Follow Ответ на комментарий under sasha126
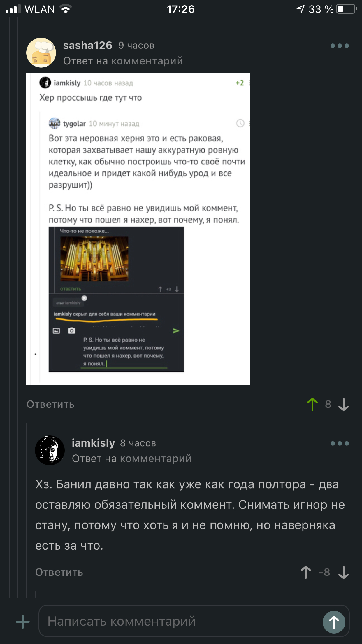The height and width of the screenshot is (644, 362). click(x=123, y=61)
